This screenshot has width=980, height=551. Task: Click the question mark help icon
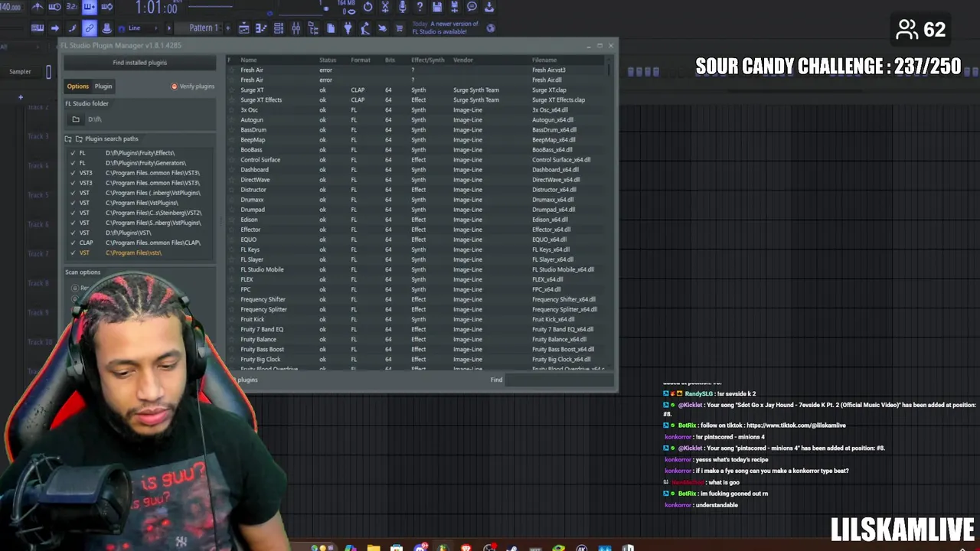coord(420,7)
